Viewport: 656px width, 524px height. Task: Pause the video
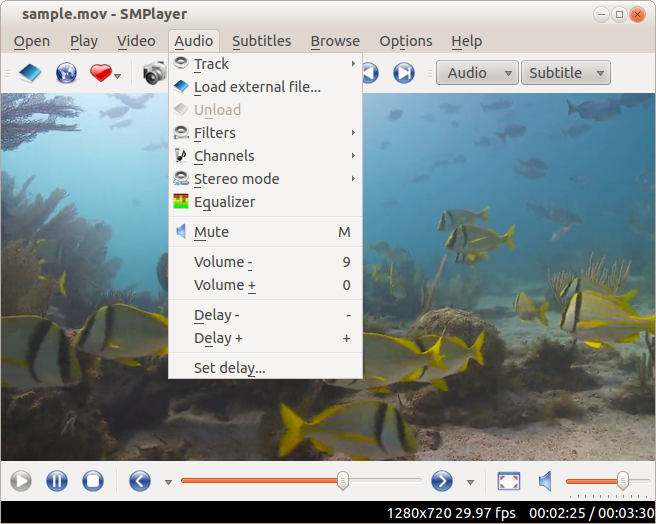[57, 481]
